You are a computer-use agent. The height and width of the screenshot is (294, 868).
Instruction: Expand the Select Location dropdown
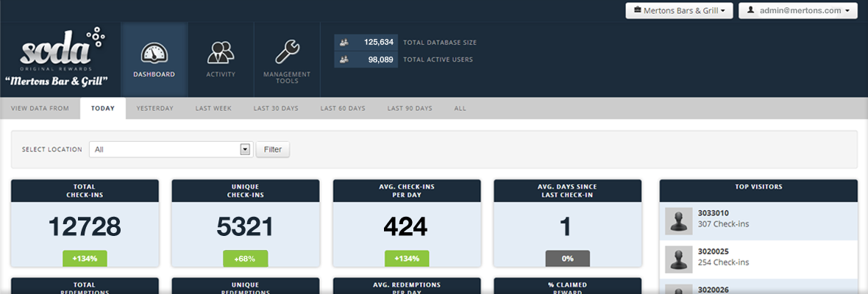246,149
